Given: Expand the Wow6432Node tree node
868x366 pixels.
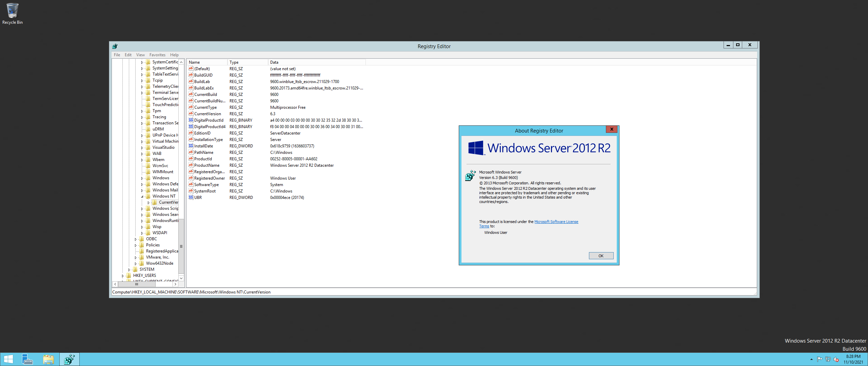Looking at the screenshot, I should coord(136,264).
